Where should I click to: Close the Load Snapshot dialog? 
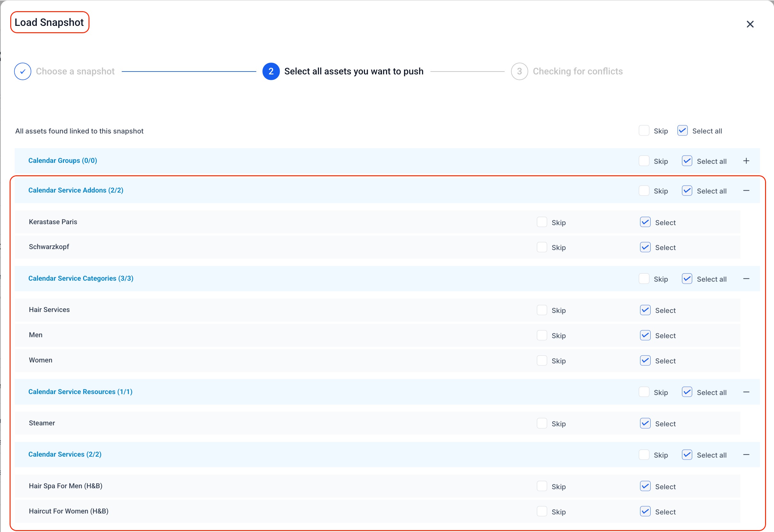[750, 24]
